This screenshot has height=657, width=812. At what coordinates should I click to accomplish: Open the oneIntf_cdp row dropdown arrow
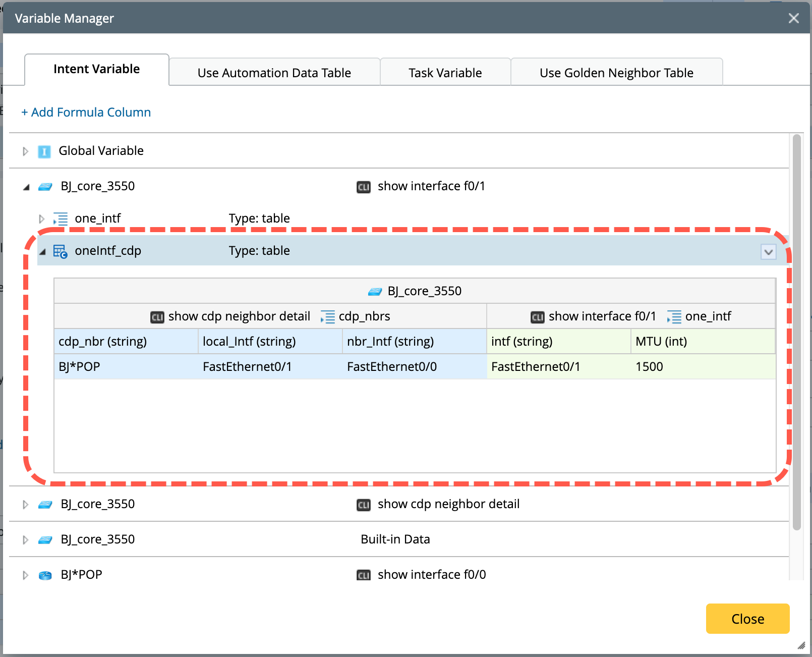pyautogui.click(x=768, y=252)
